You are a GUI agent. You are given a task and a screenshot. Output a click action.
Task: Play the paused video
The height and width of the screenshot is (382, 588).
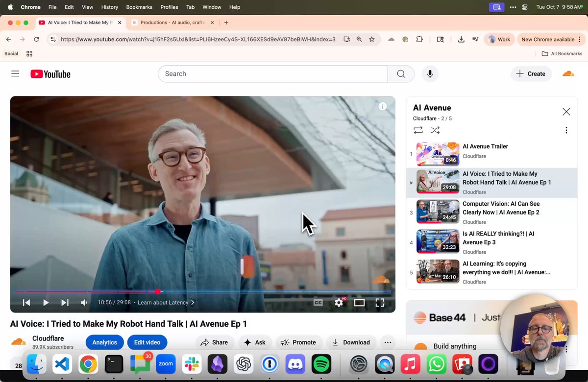click(46, 303)
